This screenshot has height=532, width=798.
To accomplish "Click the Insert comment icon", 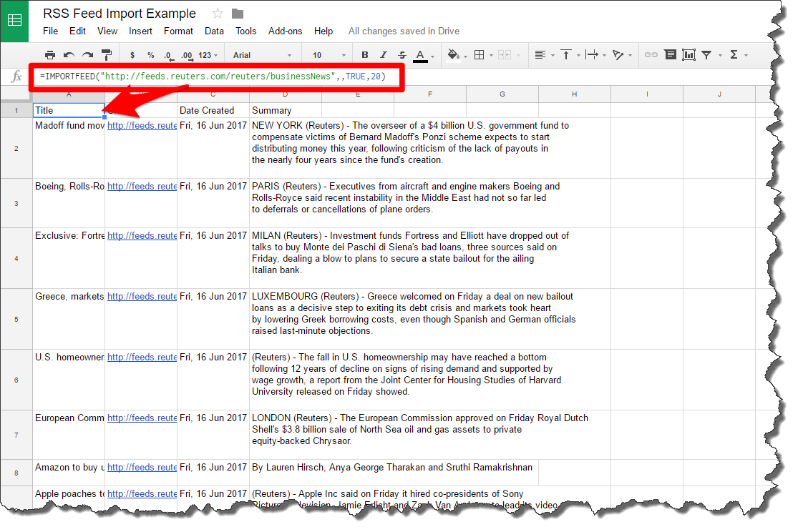I will coord(671,55).
